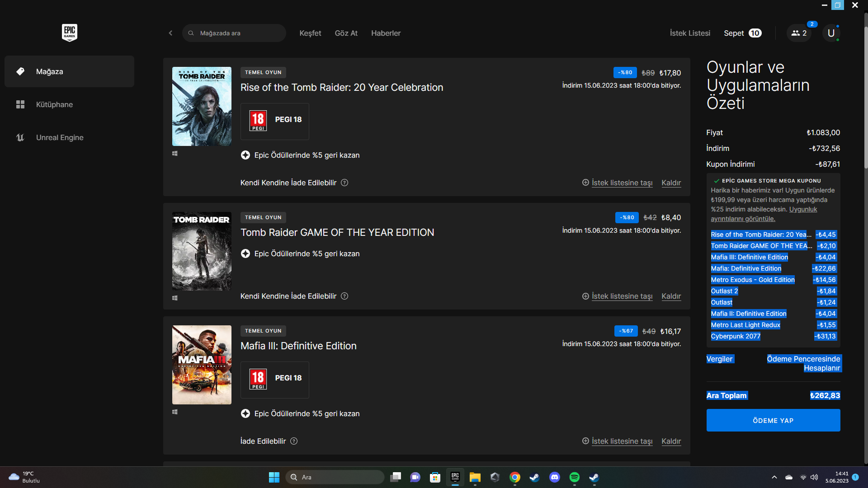Click the Epic Games logo icon
The height and width of the screenshot is (488, 868).
coord(69,33)
